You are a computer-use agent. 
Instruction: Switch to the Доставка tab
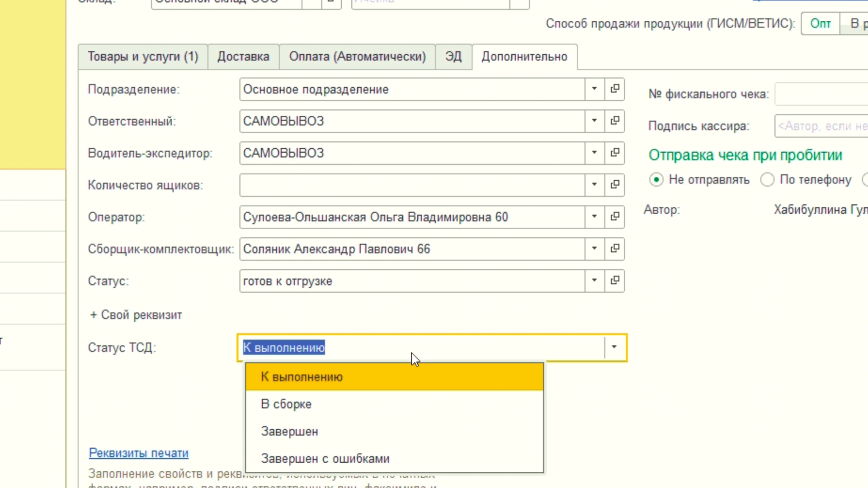pos(243,56)
